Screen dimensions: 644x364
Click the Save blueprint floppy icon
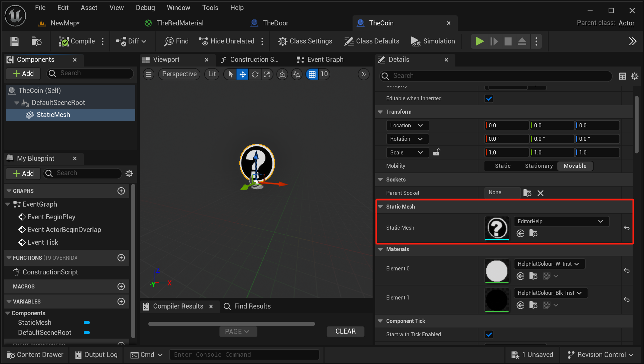[x=14, y=41]
